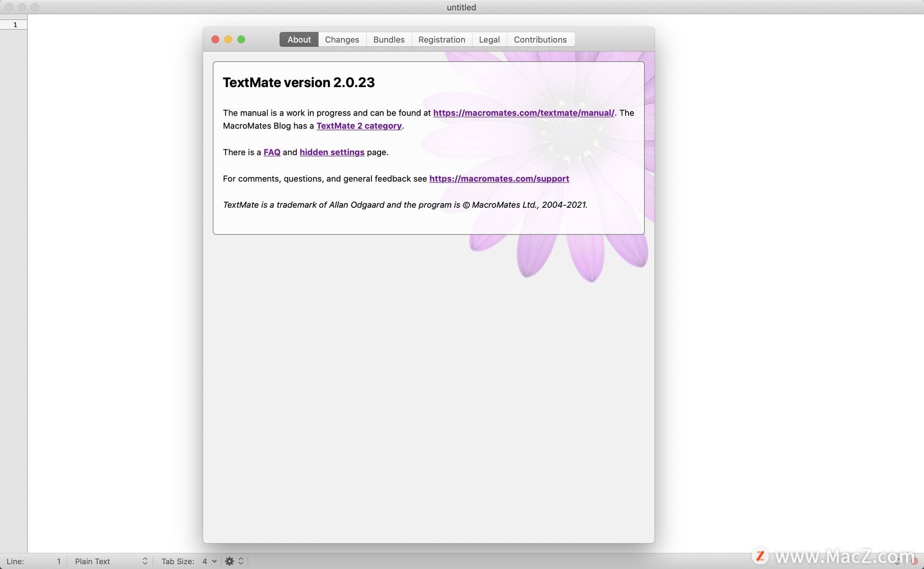Follow the TextMate 2 category link

[x=359, y=126]
